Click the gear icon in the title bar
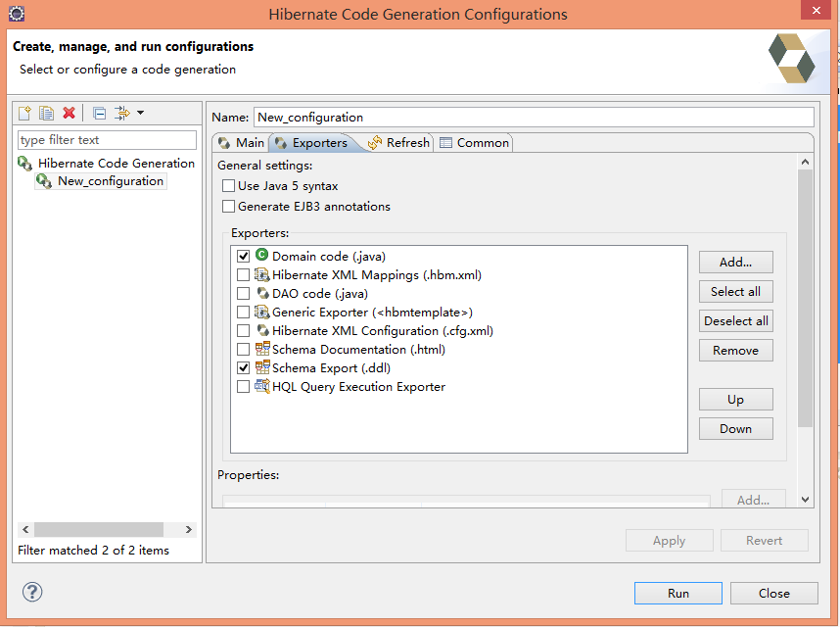Image resolution: width=840 pixels, height=627 pixels. (x=17, y=14)
